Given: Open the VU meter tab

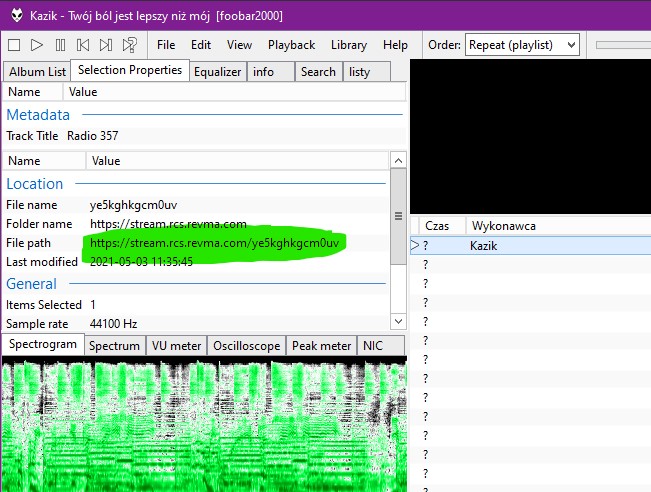Looking at the screenshot, I should coord(176,346).
